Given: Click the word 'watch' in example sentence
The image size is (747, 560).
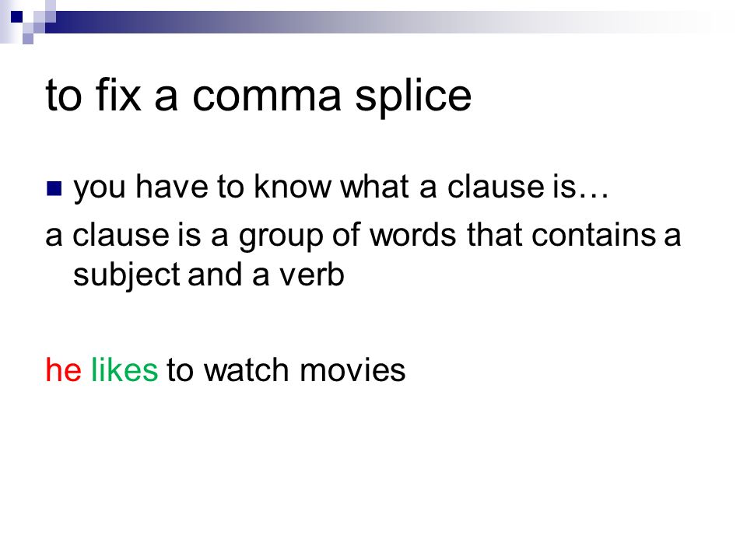Looking at the screenshot, I should [246, 370].
